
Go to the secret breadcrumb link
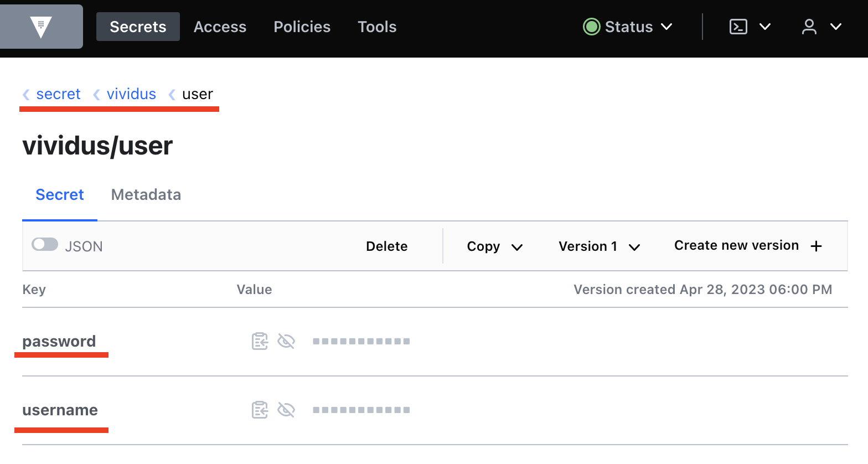point(58,94)
